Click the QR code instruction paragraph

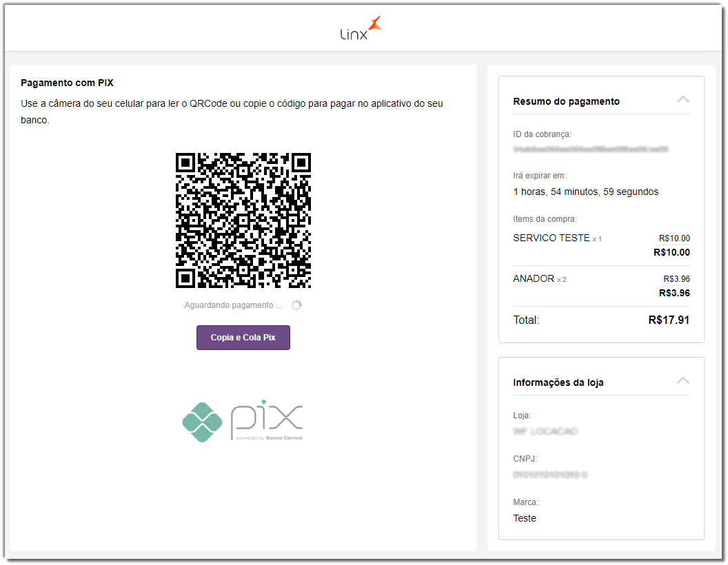(232, 112)
